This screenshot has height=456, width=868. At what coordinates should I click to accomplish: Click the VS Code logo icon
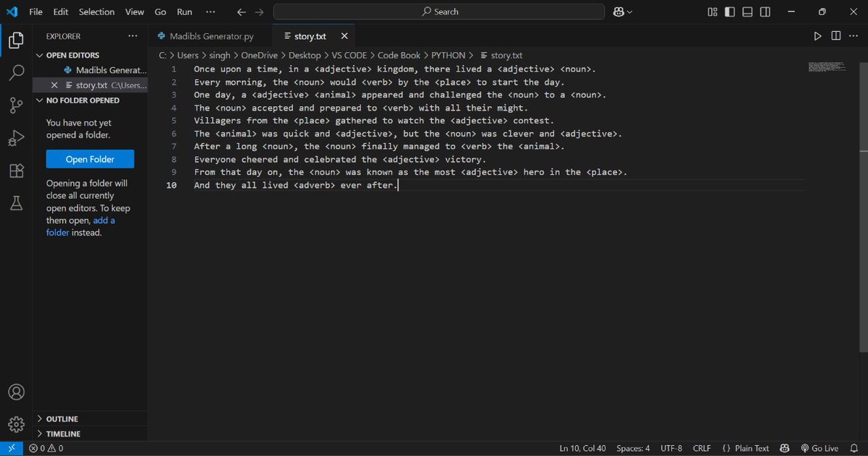click(13, 12)
